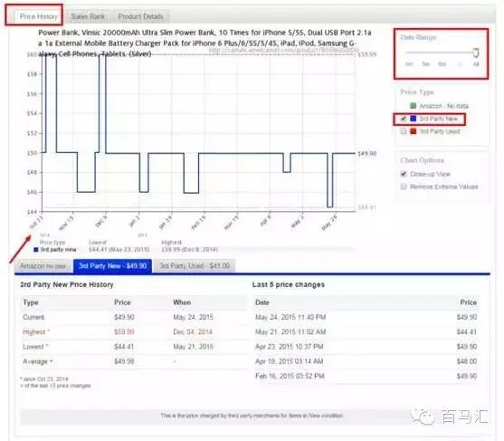
Task: Click the WeChat logo watermark icon
Action: pos(423,417)
